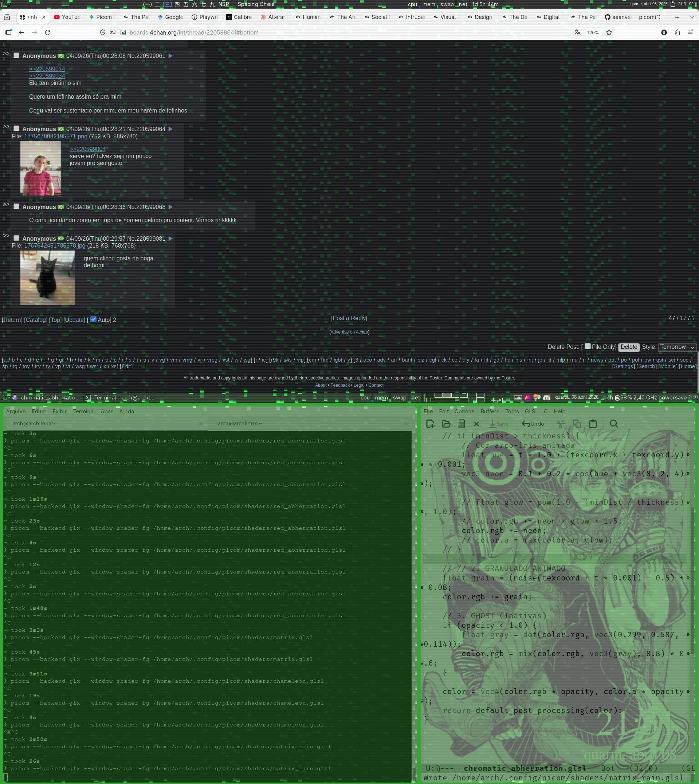Open the Buffers menu in Emacs

[490, 411]
